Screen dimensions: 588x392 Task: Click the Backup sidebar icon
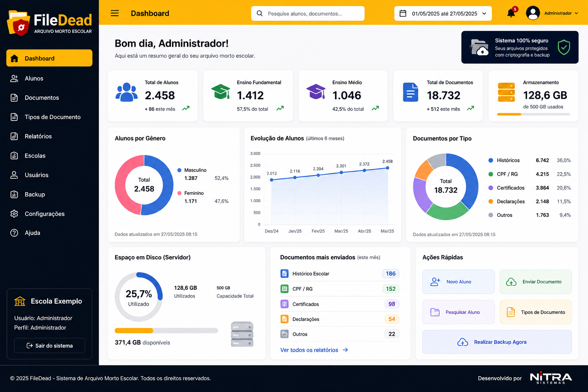[14, 194]
